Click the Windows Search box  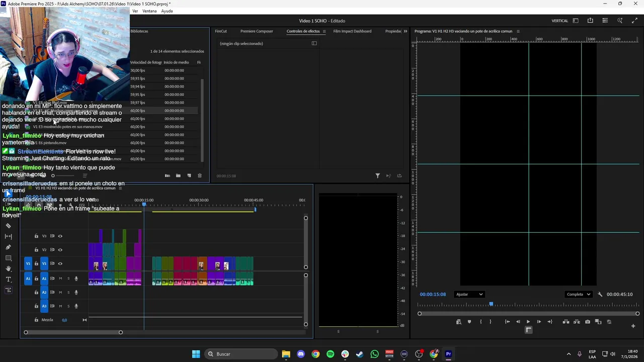pos(241,354)
